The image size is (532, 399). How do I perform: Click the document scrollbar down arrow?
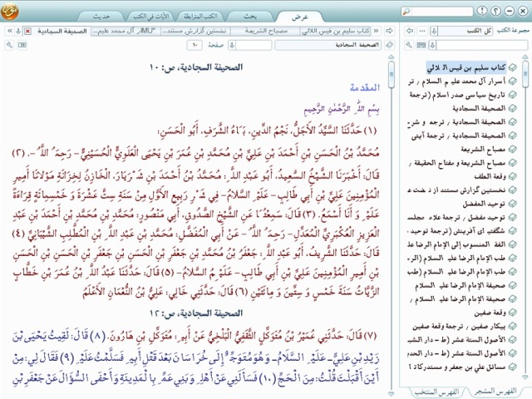pyautogui.click(x=392, y=394)
